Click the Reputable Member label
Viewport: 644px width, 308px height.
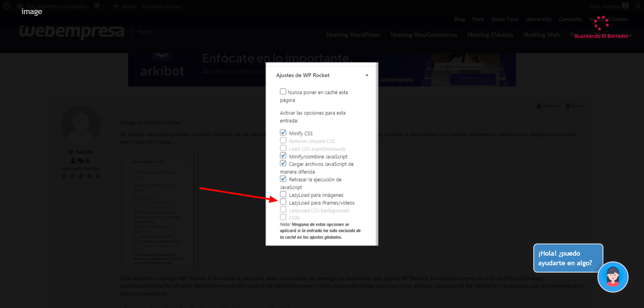point(81,168)
